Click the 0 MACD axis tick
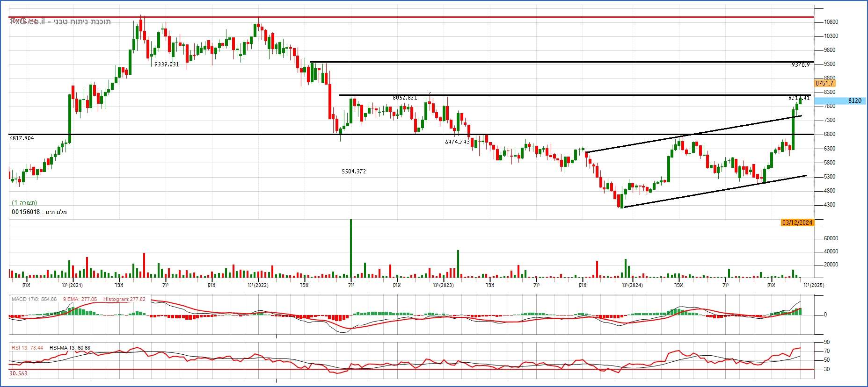Viewport: 868px width, 387px height. 825,315
